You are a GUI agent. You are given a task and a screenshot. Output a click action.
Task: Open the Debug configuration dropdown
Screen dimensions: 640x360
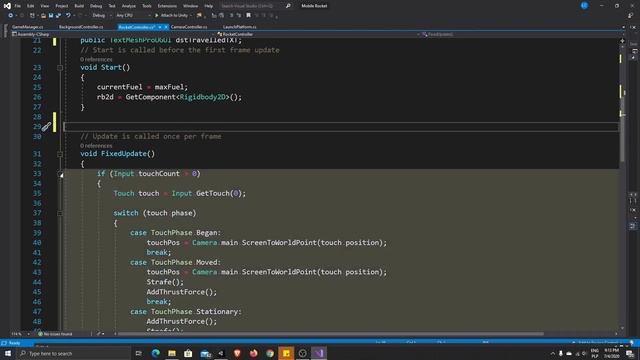tap(101, 15)
